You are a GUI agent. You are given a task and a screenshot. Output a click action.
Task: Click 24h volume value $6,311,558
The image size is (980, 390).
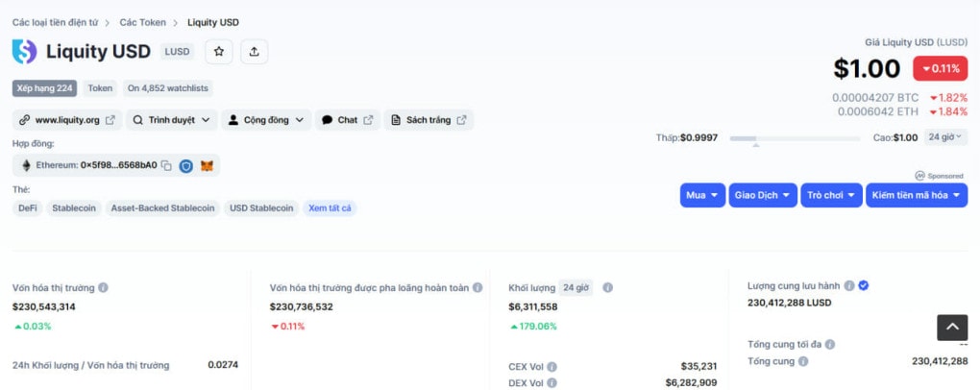tap(533, 306)
